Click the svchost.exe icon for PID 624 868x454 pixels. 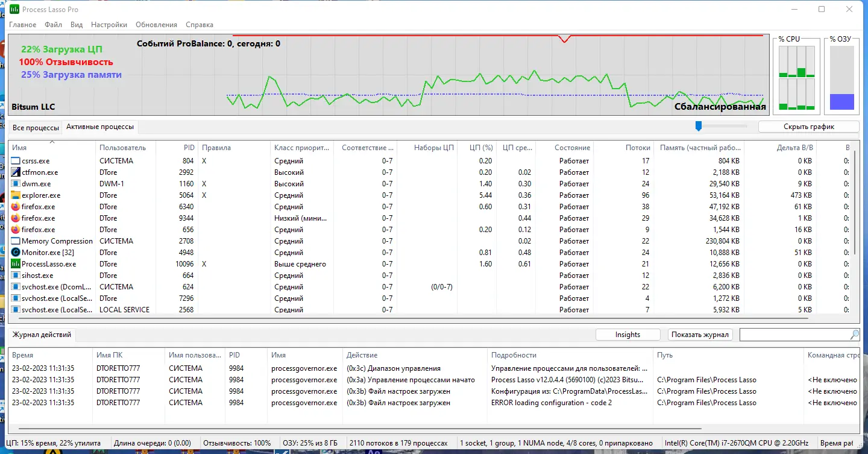[16, 287]
